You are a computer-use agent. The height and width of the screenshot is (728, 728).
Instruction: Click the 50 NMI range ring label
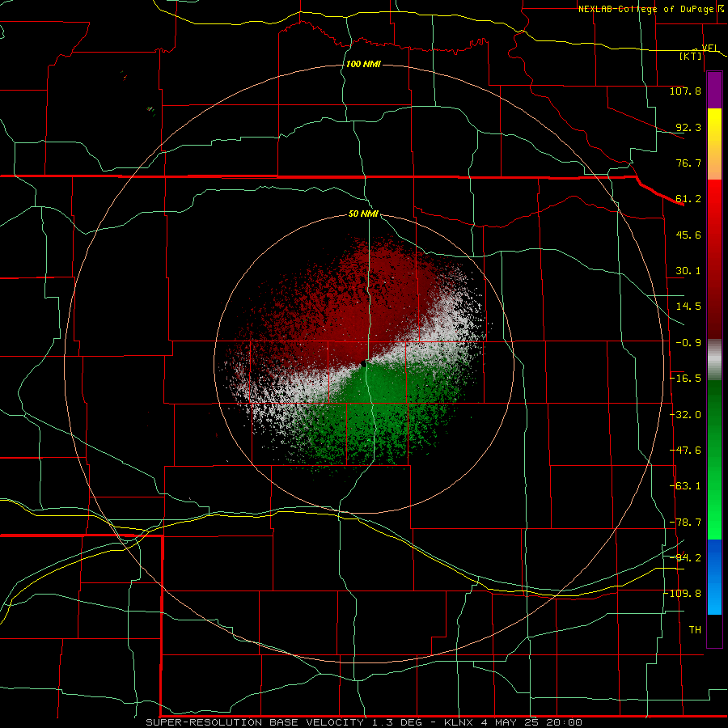[x=363, y=214]
